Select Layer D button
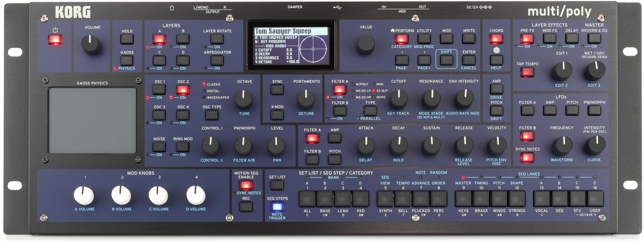Viewport: 644px width, 244px height. pyautogui.click(x=183, y=61)
